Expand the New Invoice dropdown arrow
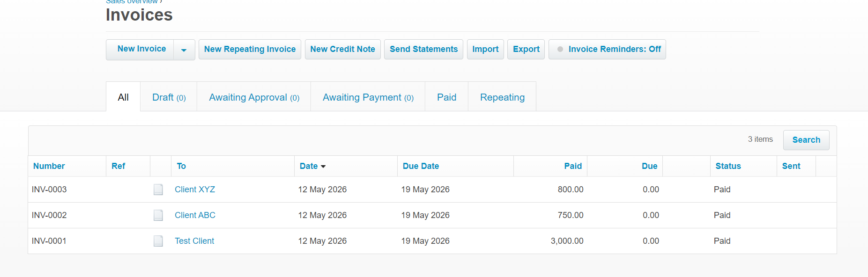This screenshot has width=868, height=277. pos(184,50)
